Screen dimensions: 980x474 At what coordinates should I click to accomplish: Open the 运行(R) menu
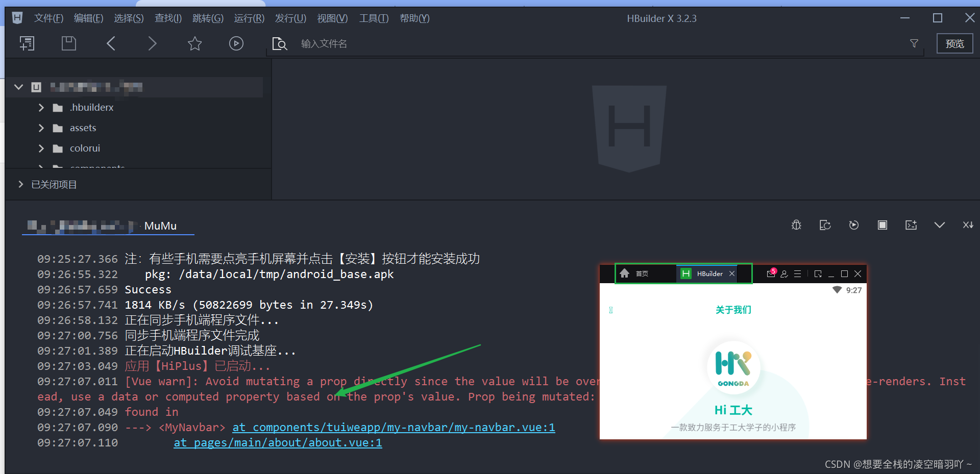[249, 18]
